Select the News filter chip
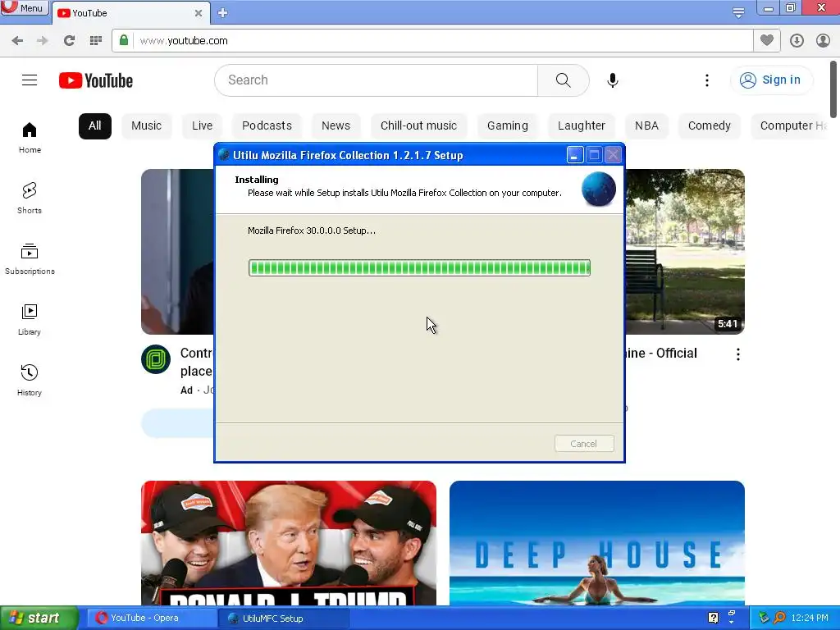 click(x=336, y=126)
